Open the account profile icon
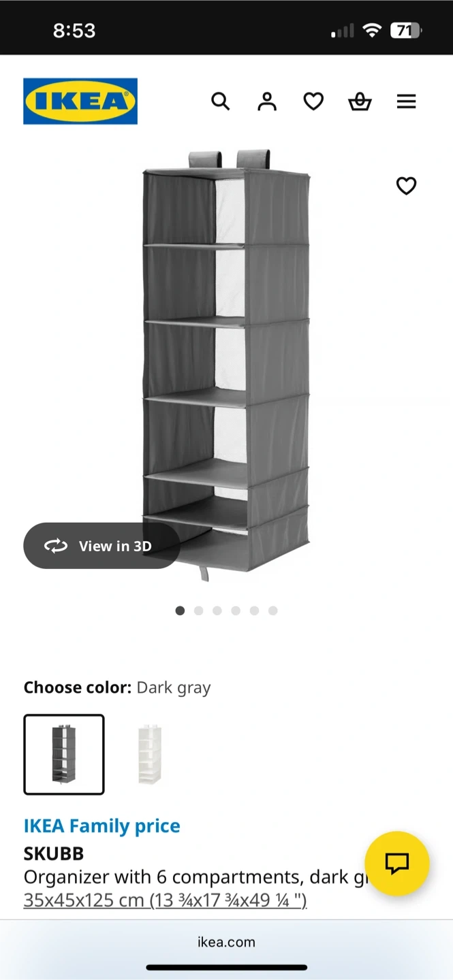 pos(267,101)
